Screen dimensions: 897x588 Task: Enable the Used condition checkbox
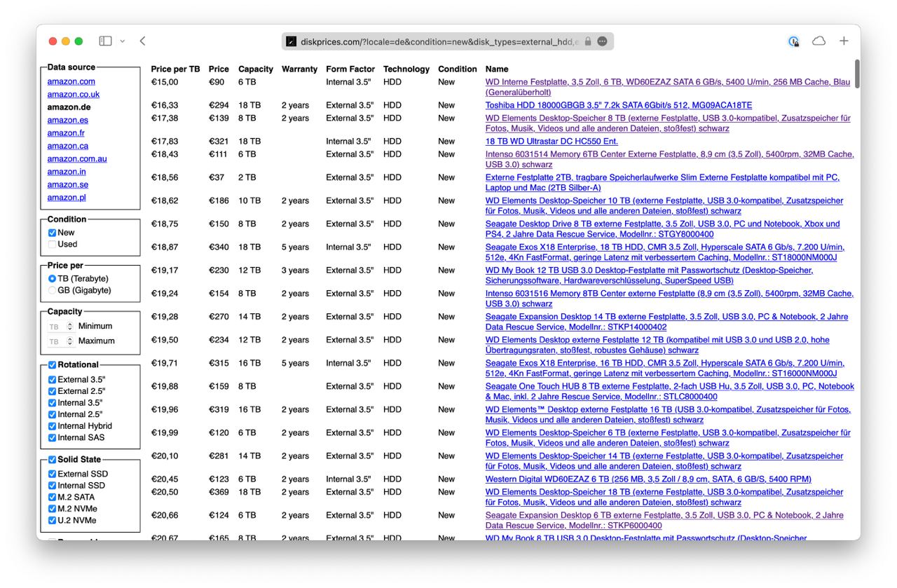52,245
